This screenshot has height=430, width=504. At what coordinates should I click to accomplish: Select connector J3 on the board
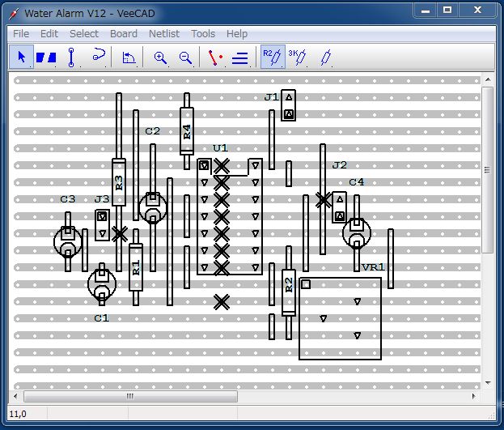click(102, 225)
